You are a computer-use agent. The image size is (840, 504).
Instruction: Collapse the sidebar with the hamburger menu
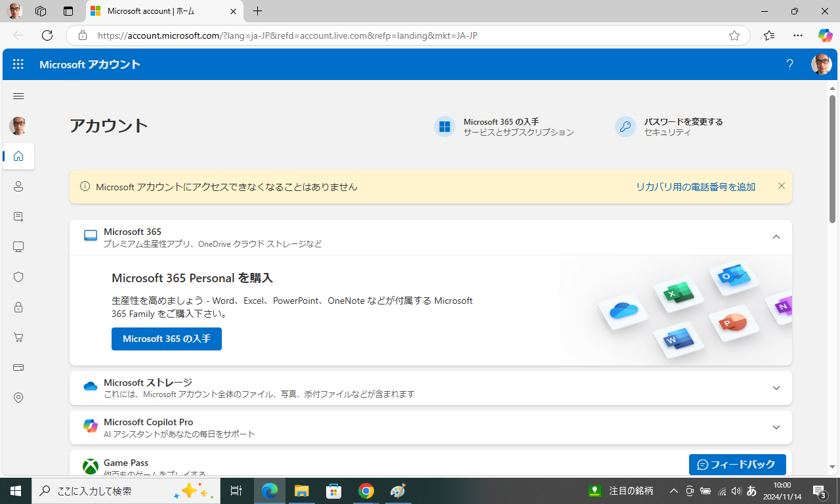[18, 96]
